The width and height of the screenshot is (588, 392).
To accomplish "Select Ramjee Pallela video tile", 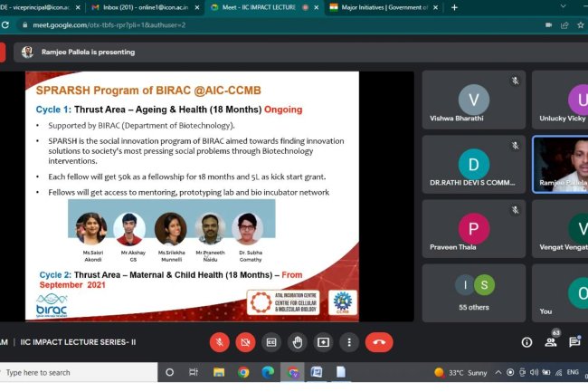I will (560, 164).
